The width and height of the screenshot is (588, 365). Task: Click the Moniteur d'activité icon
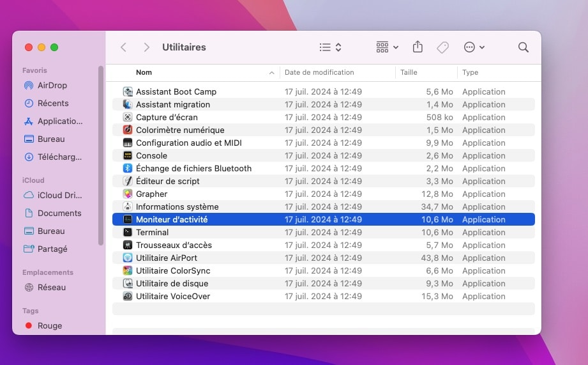pos(128,219)
